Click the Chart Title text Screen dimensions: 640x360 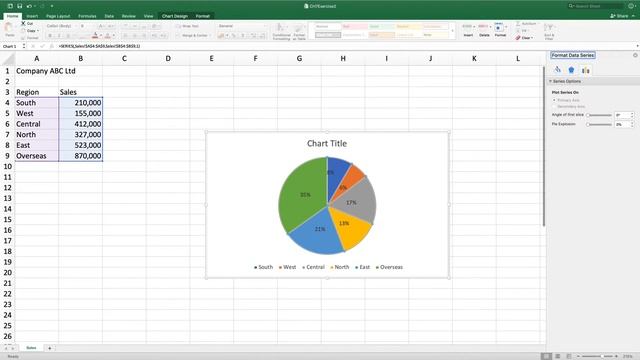327,144
